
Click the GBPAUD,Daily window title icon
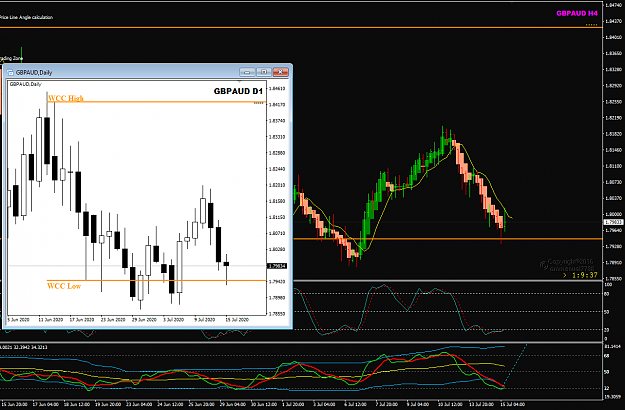coord(10,73)
